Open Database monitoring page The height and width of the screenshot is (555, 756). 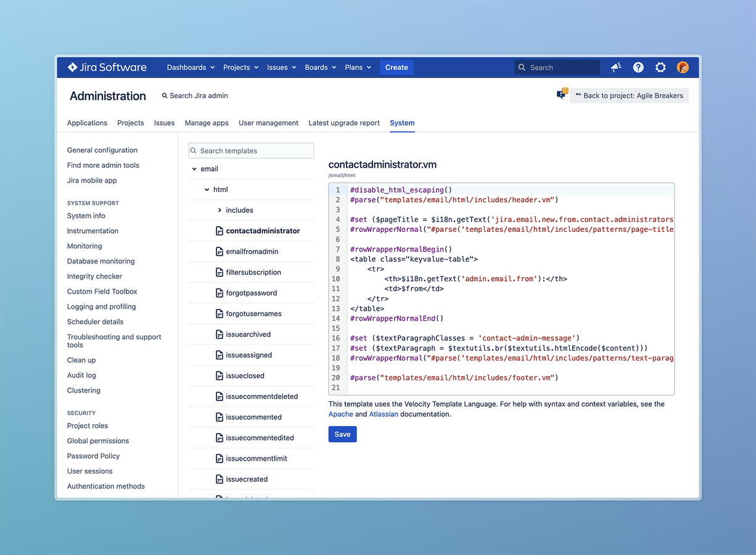tap(101, 261)
